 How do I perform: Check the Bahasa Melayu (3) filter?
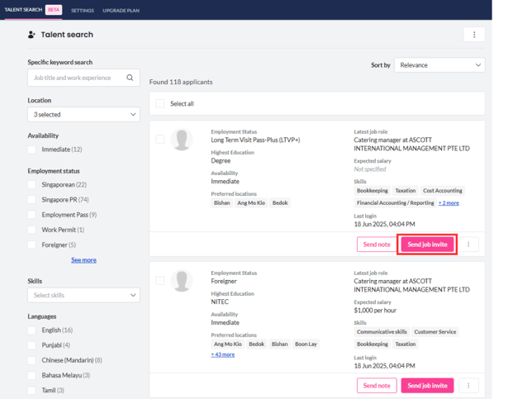(x=31, y=375)
